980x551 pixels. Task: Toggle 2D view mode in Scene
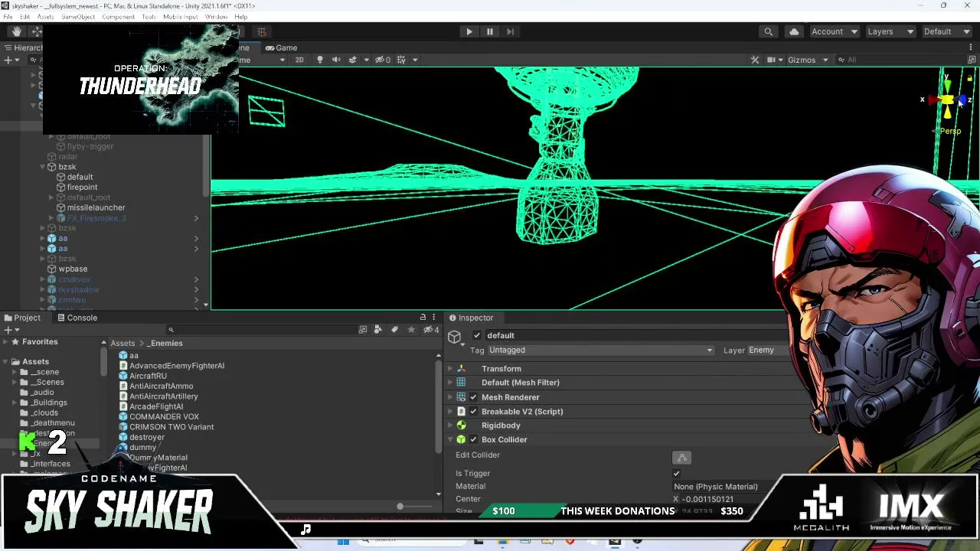click(299, 60)
